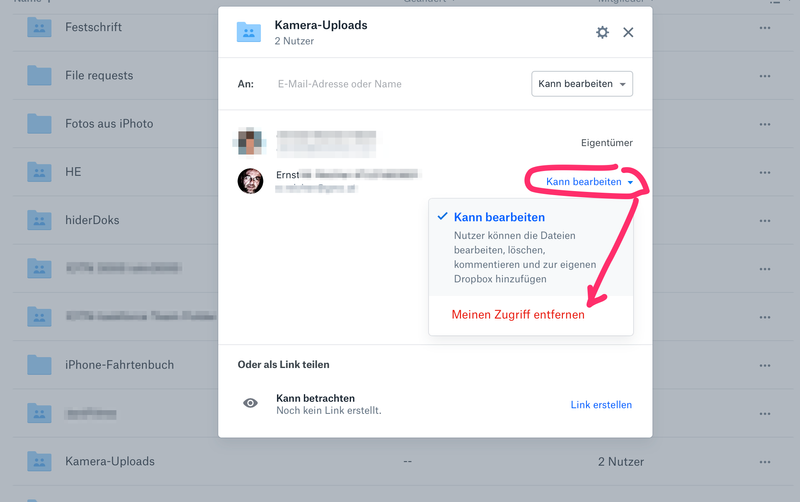Open Ernst's Kann bearbeiten permission dropdown
The height and width of the screenshot is (502, 800).
click(x=589, y=182)
